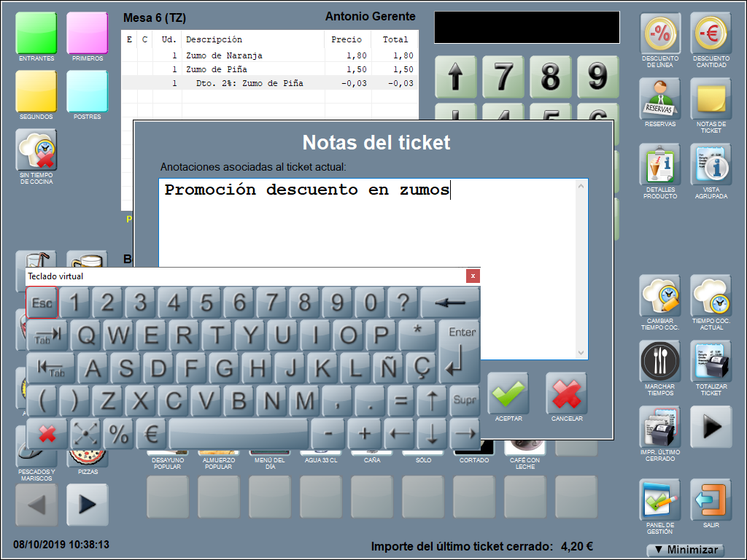
Task: Click the Salir exit icon
Action: pos(711,500)
